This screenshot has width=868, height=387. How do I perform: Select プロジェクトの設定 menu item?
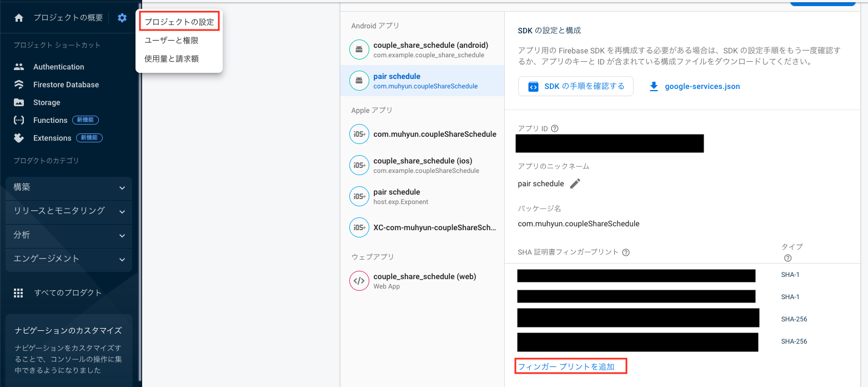pyautogui.click(x=179, y=22)
